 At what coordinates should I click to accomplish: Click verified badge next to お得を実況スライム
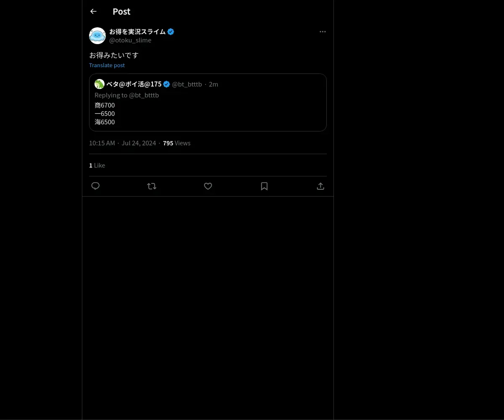171,31
